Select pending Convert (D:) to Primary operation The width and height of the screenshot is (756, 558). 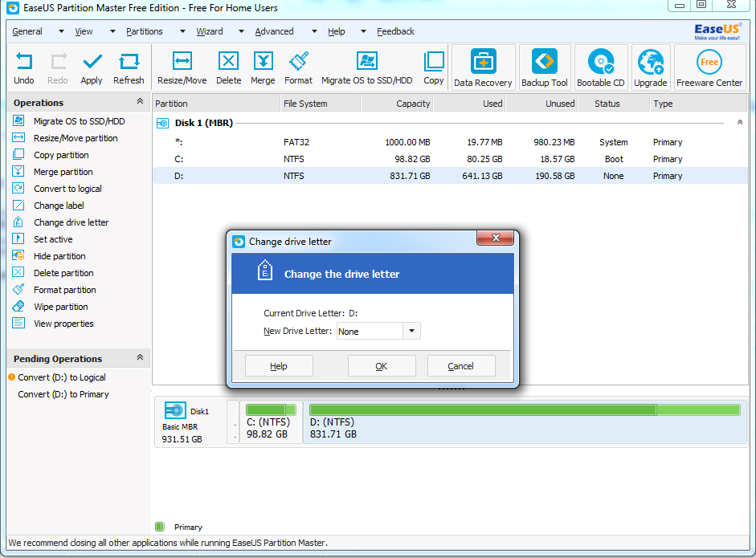tap(63, 394)
